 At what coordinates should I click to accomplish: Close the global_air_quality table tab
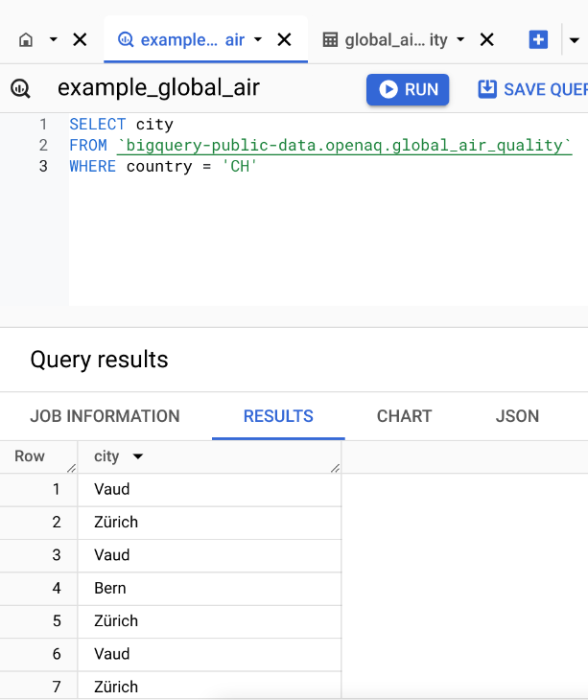coord(487,39)
